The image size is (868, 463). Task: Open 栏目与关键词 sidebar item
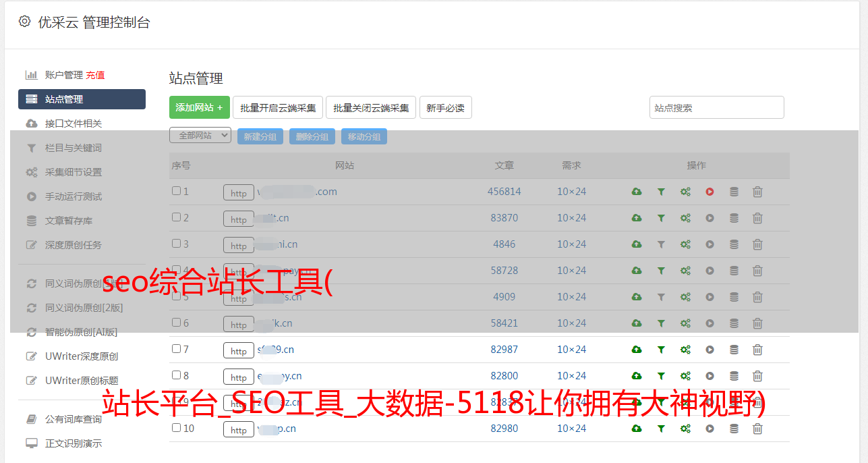[x=74, y=148]
